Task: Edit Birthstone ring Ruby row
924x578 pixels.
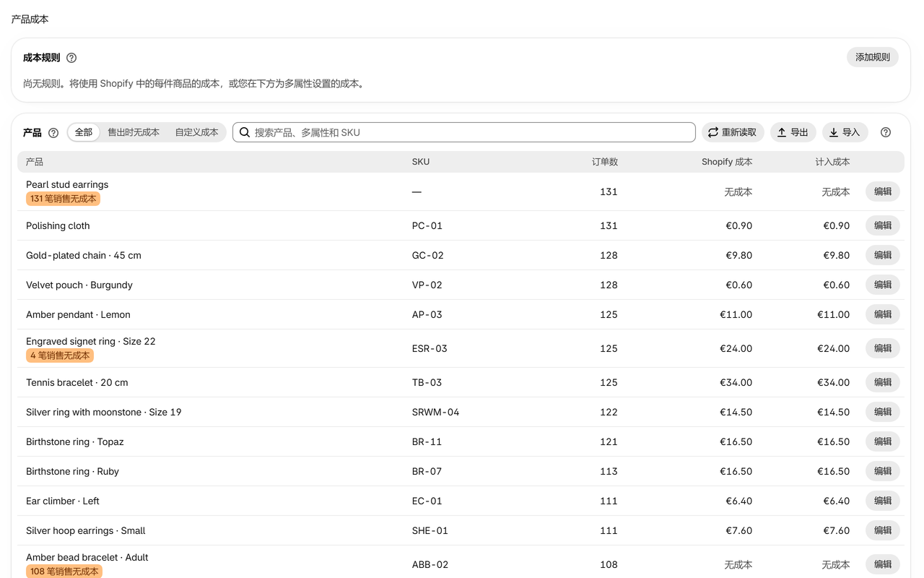Action: pyautogui.click(x=883, y=471)
